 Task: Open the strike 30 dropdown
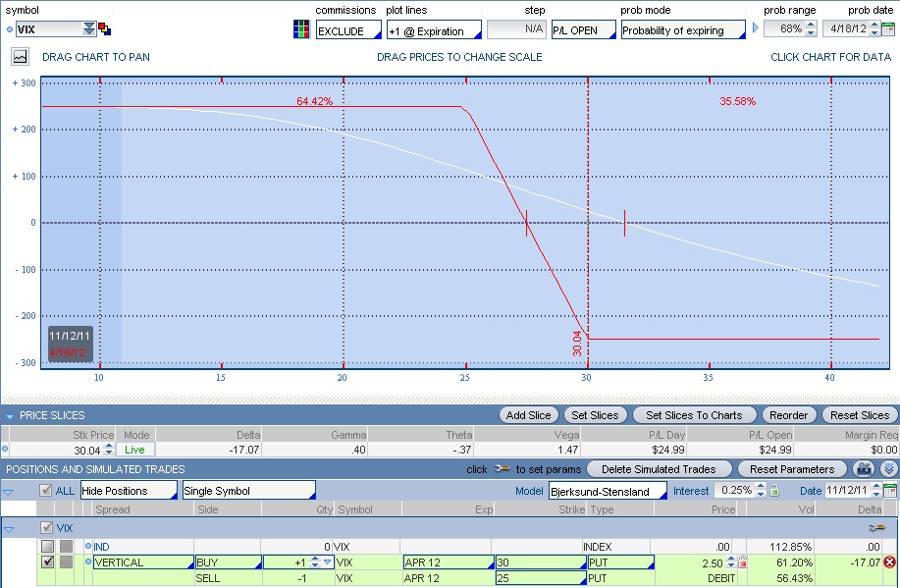click(541, 562)
